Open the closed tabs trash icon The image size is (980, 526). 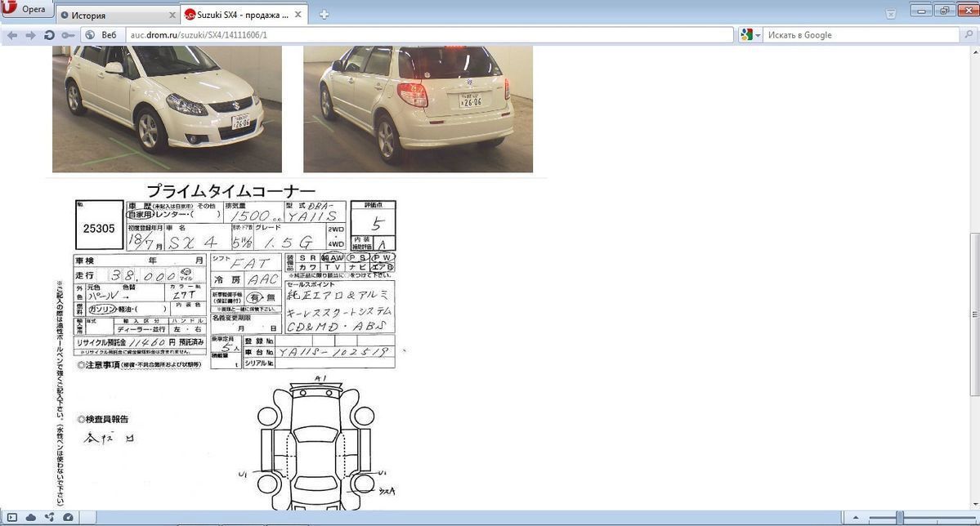pyautogui.click(x=891, y=13)
